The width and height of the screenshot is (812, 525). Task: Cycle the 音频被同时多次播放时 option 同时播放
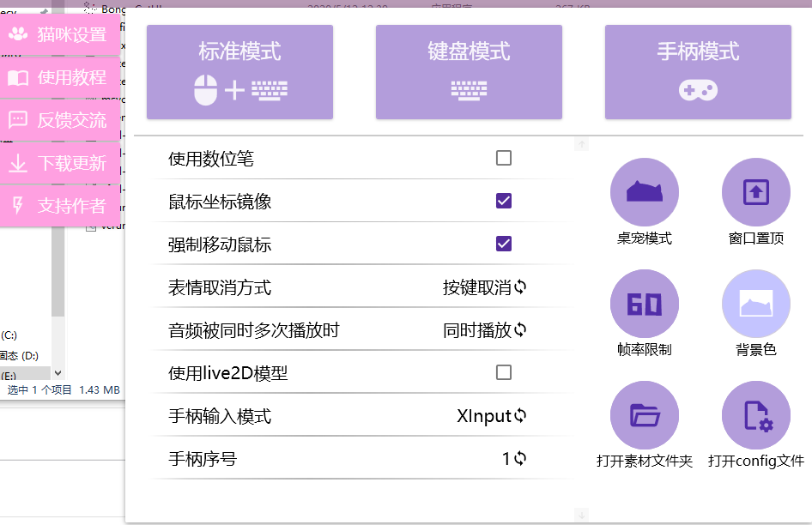(485, 329)
